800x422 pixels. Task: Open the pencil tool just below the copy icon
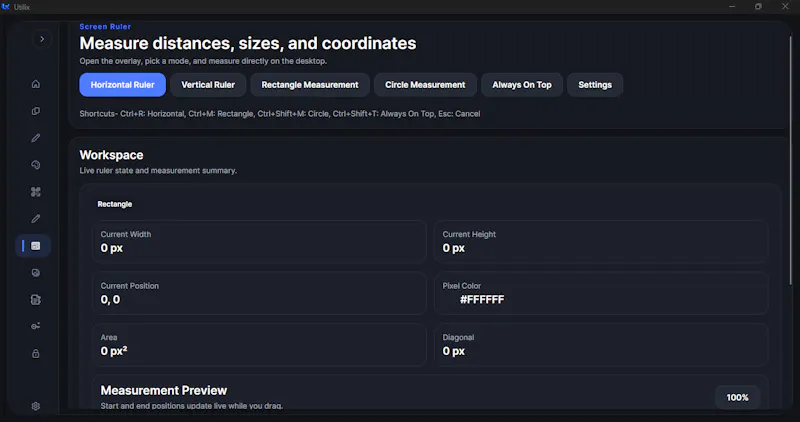click(36, 138)
